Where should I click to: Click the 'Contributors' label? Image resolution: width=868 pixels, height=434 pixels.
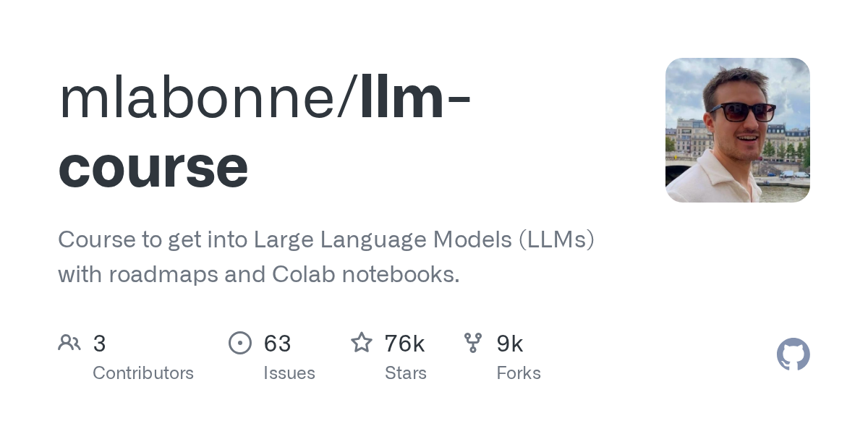[x=143, y=373]
